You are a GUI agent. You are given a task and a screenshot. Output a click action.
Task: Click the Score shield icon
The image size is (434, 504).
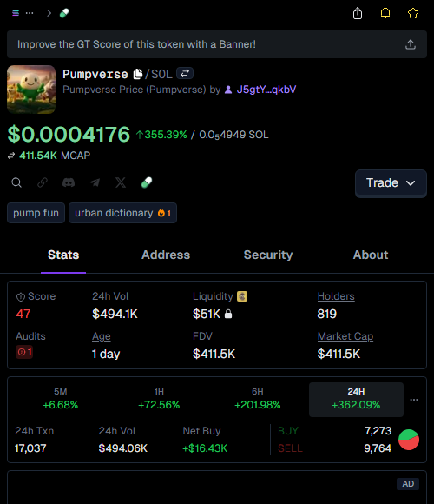21,297
